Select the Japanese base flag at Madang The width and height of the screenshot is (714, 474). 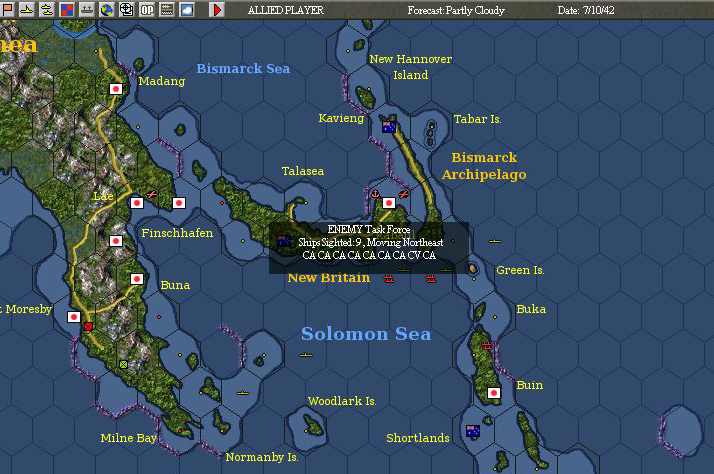tap(116, 89)
